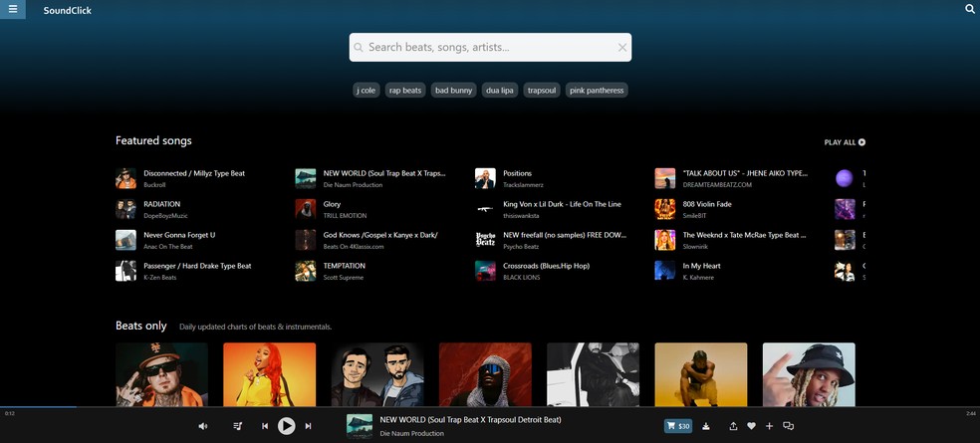
Task: Open artist Trackslammerz
Action: click(523, 185)
